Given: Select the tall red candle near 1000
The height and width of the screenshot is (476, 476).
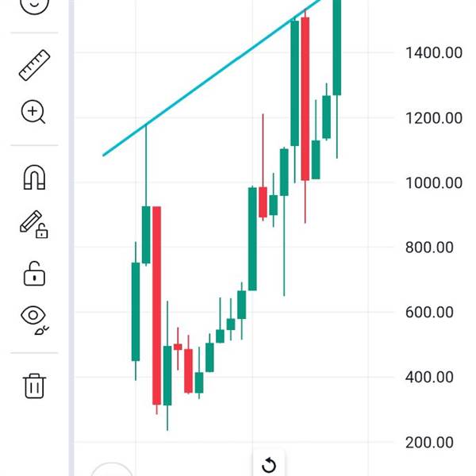Looking at the screenshot, I should point(305,99).
